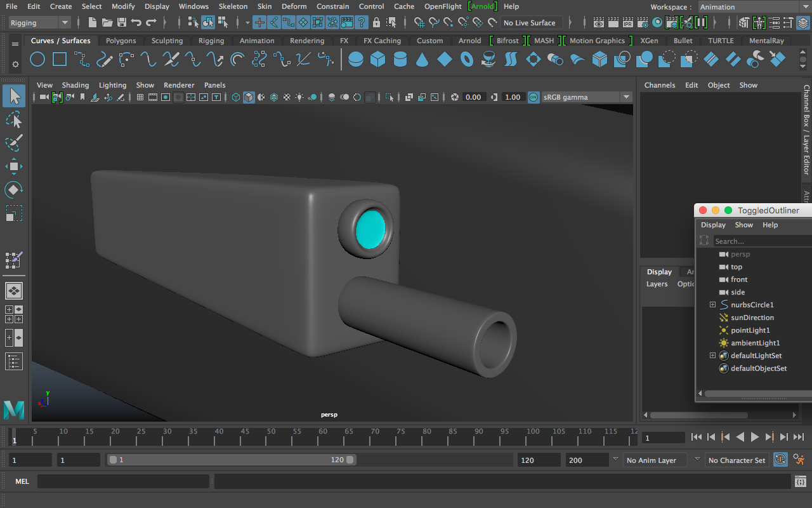Open the viewport Shading menu
812x508 pixels.
[x=75, y=85]
